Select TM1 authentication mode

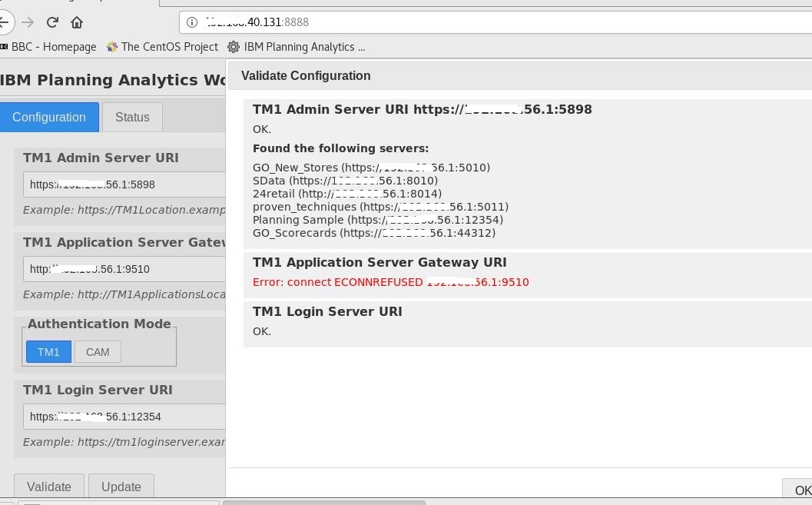coord(48,352)
